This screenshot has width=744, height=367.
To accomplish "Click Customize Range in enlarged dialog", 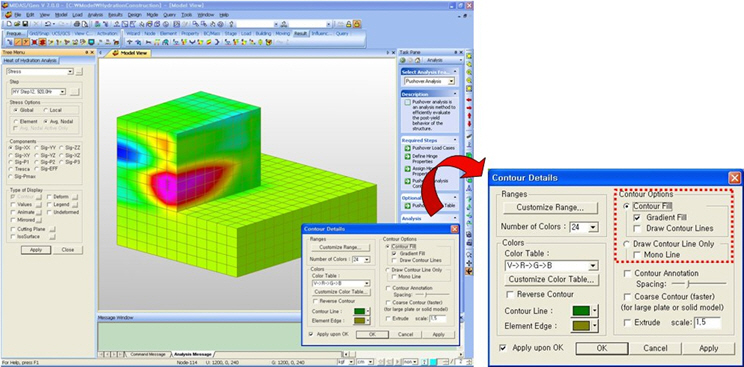I will coord(550,207).
